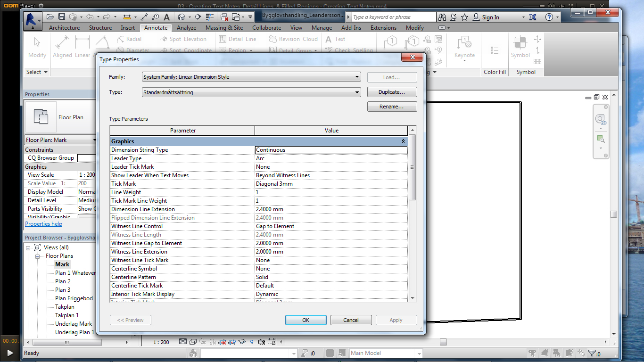This screenshot has width=644, height=362.
Task: Select the Modify arrow tool in ribbon
Action: click(37, 48)
